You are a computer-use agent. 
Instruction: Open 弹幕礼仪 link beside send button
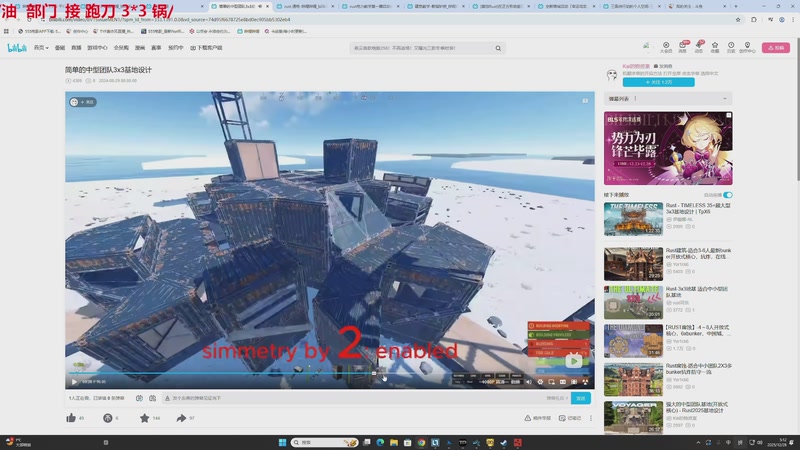click(557, 398)
